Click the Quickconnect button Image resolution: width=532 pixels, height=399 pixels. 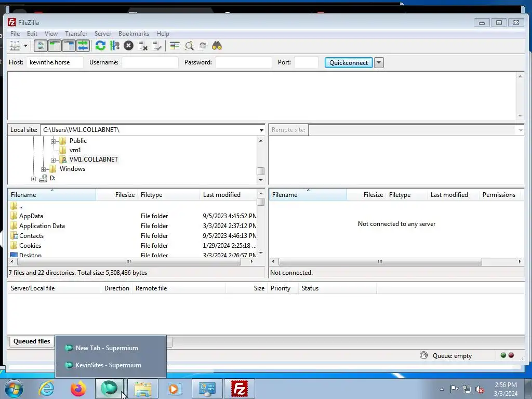click(x=349, y=62)
